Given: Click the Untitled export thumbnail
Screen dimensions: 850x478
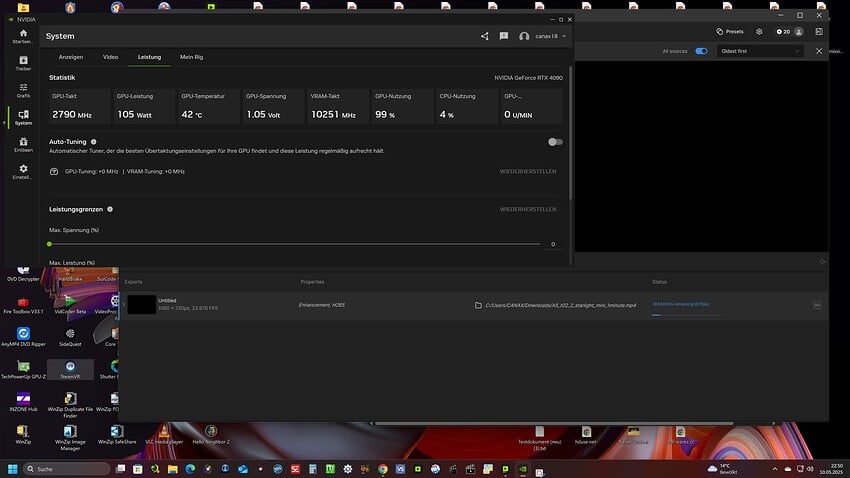Looking at the screenshot, I should [x=141, y=305].
